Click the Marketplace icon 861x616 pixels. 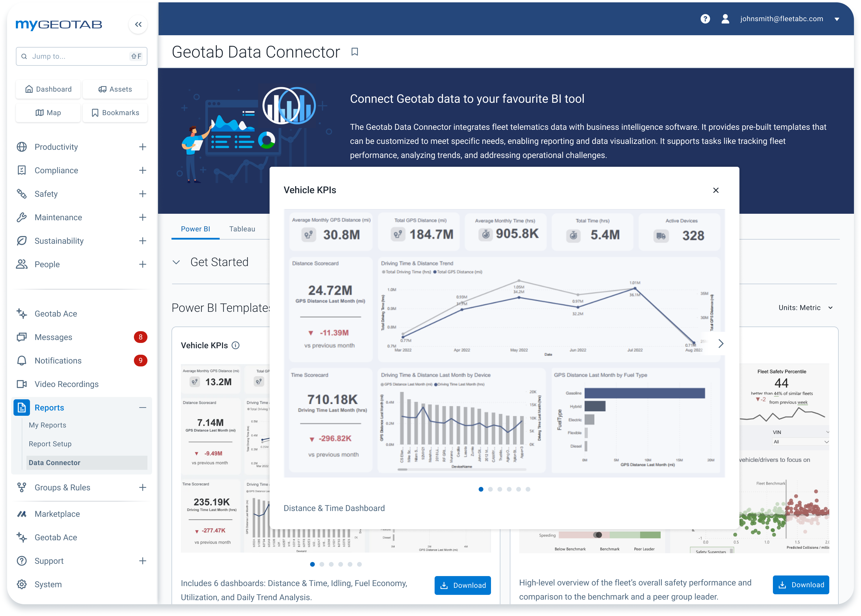(22, 514)
